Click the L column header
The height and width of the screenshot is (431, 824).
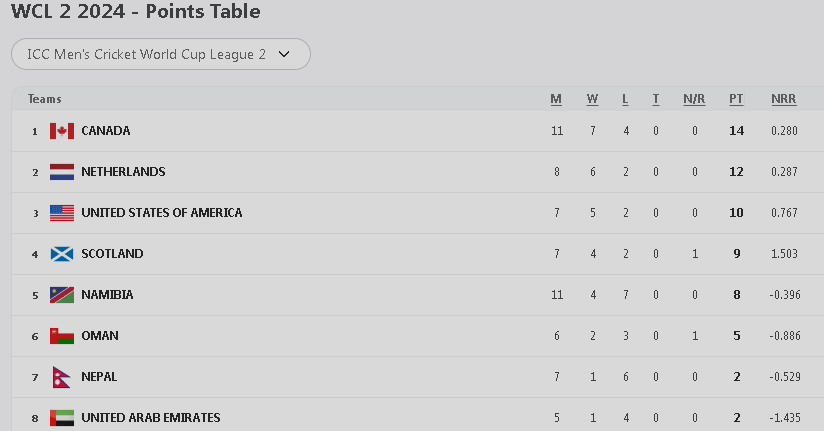[x=625, y=99]
